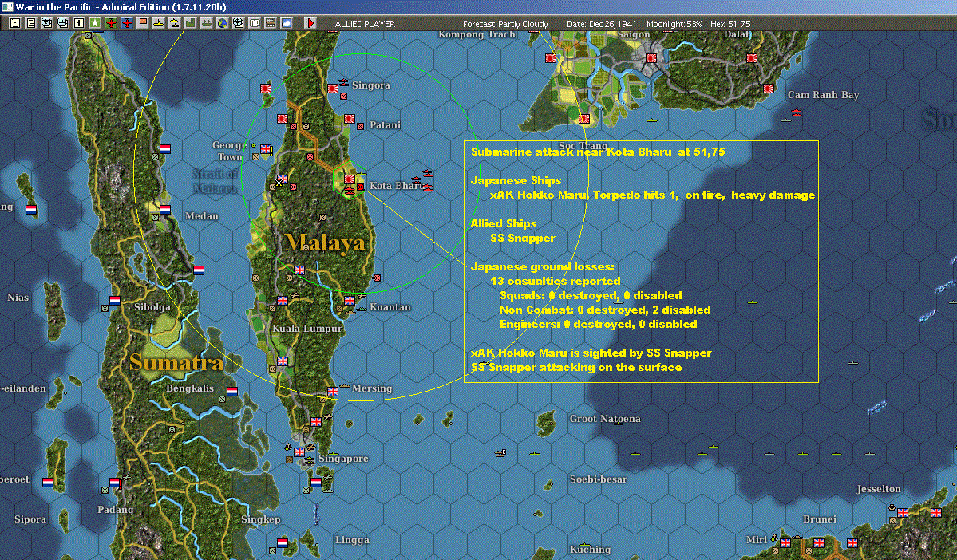Select the British flag at Singapore
This screenshot has height=560, width=957.
click(x=299, y=452)
